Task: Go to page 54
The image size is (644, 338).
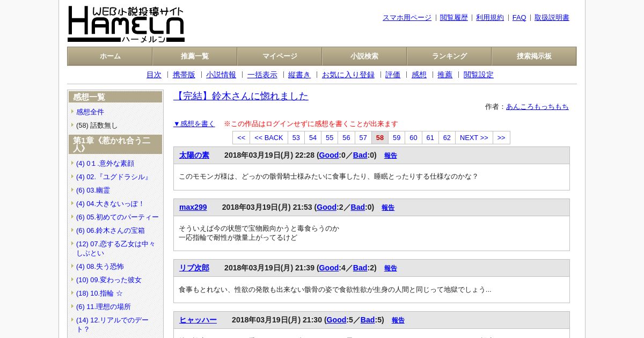Action: tap(313, 138)
